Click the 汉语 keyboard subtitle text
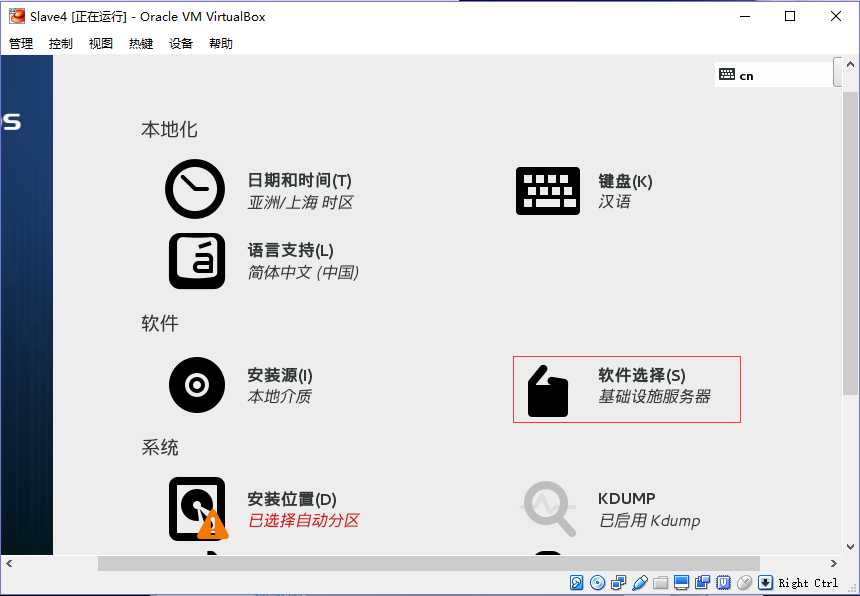This screenshot has width=860, height=596. pyautogui.click(x=614, y=202)
